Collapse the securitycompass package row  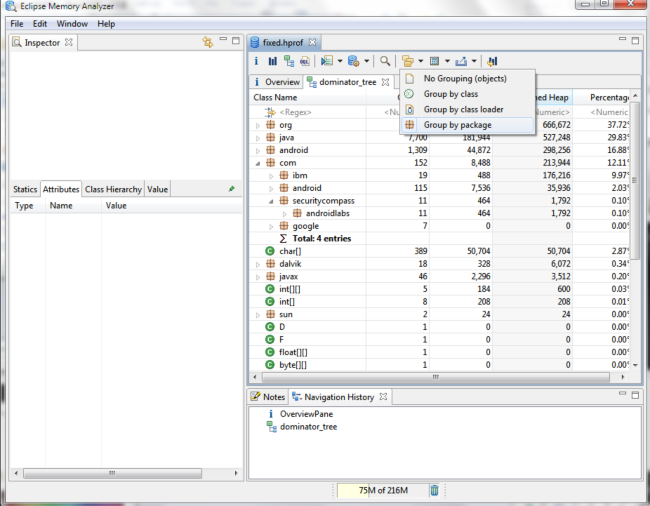pos(271,201)
